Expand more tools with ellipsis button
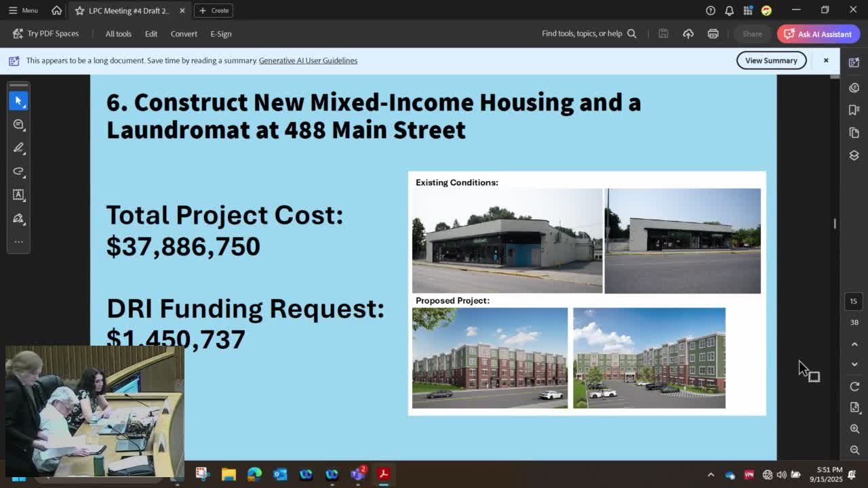The image size is (868, 488). pyautogui.click(x=18, y=241)
